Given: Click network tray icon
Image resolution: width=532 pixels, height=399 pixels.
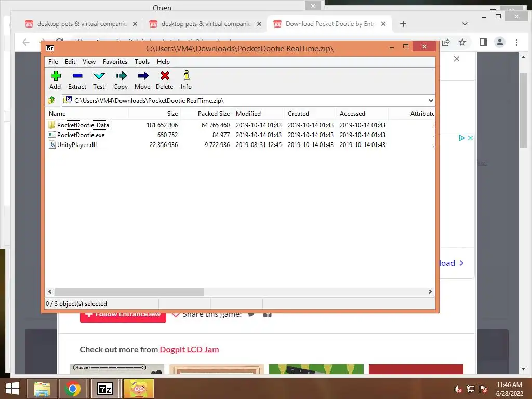Looking at the screenshot, I should pyautogui.click(x=471, y=389).
